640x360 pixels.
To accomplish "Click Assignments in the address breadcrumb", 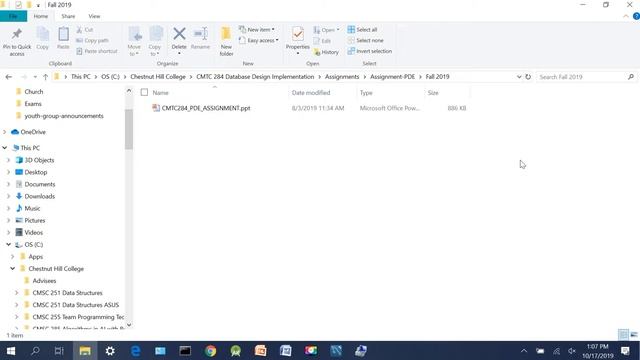I will point(342,77).
